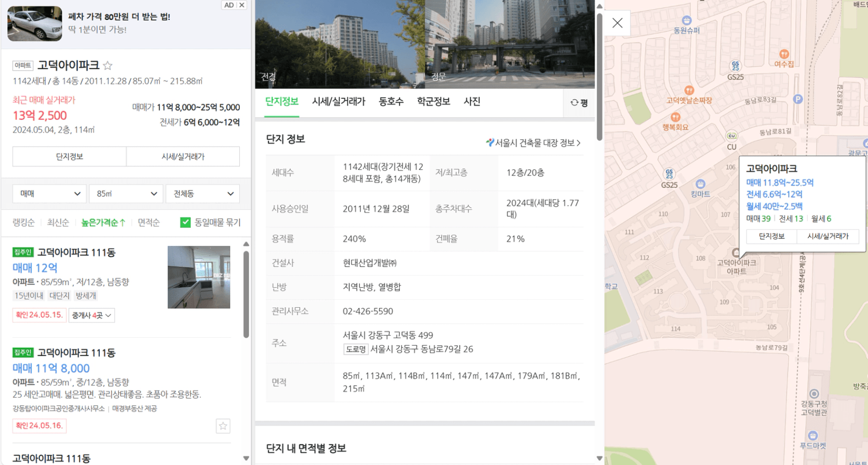The image size is (868, 465).
Task: Toggle the 동일매물 묶기 checkbox
Action: [x=185, y=223]
